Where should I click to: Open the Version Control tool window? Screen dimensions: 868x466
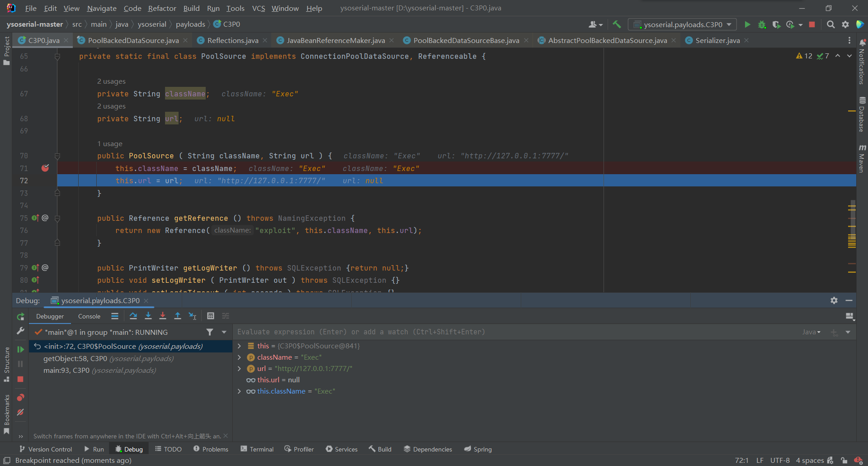[45, 449]
